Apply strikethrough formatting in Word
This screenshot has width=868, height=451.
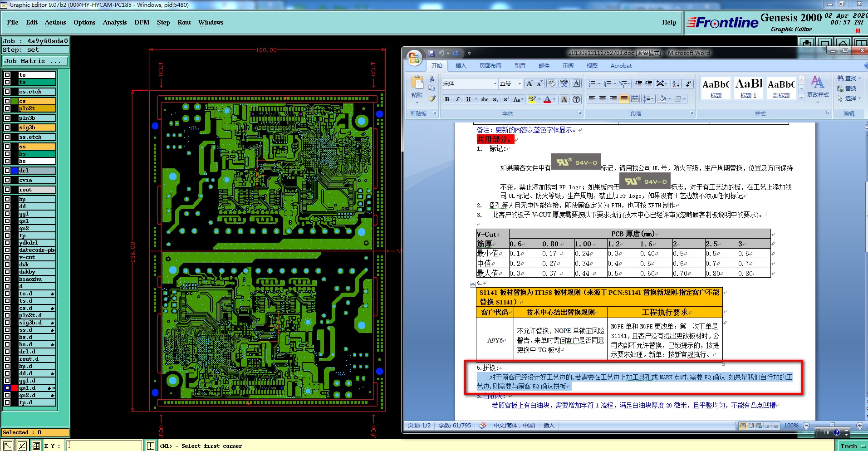pos(485,99)
